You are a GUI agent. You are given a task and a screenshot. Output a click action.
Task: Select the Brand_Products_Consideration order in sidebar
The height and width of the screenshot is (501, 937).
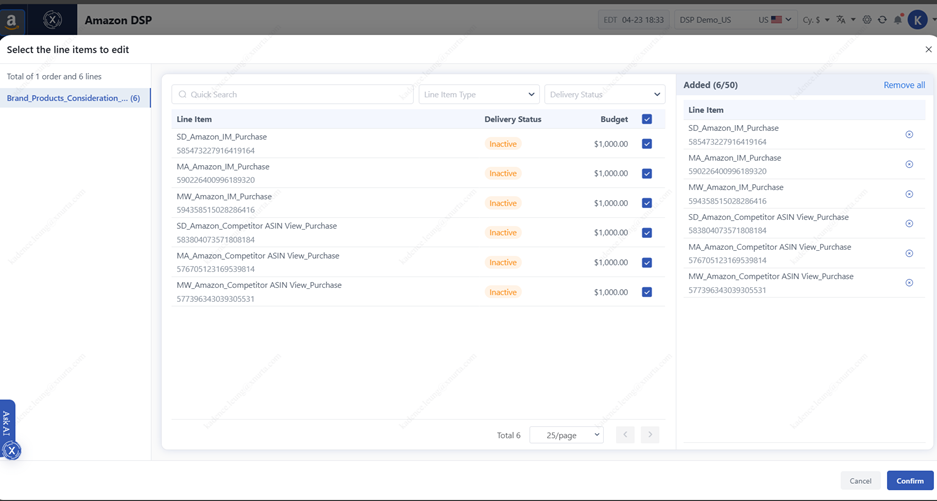click(74, 98)
